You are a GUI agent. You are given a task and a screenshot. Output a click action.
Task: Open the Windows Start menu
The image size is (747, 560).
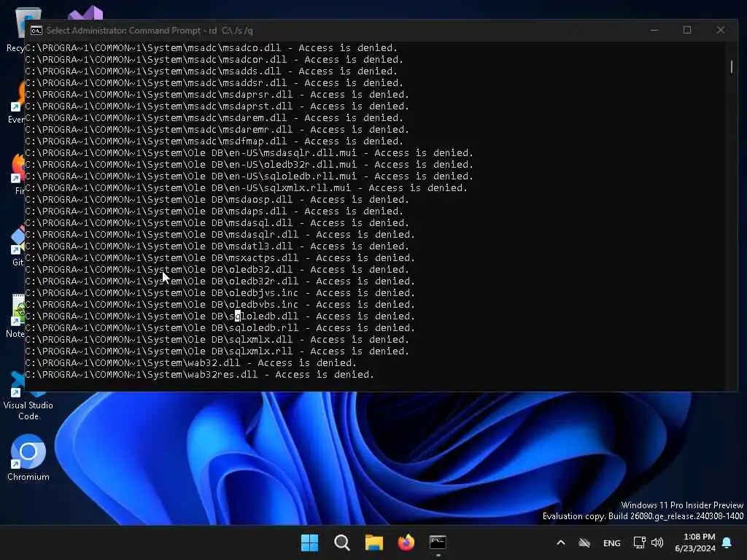point(309,542)
